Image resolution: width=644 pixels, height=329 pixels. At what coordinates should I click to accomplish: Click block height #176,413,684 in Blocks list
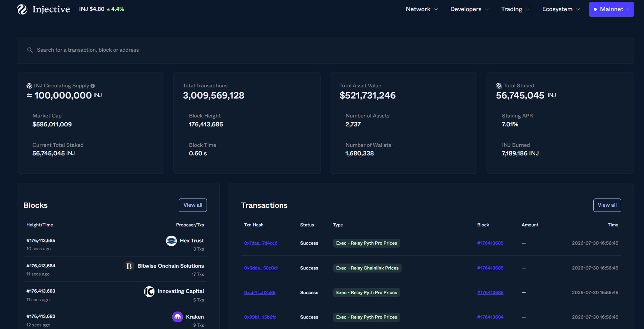tap(41, 266)
